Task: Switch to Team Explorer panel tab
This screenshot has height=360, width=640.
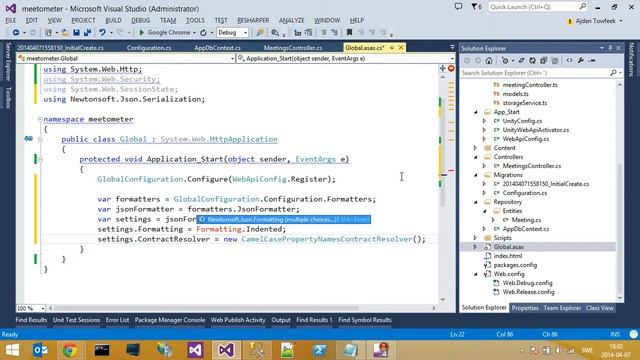Action: (562, 308)
